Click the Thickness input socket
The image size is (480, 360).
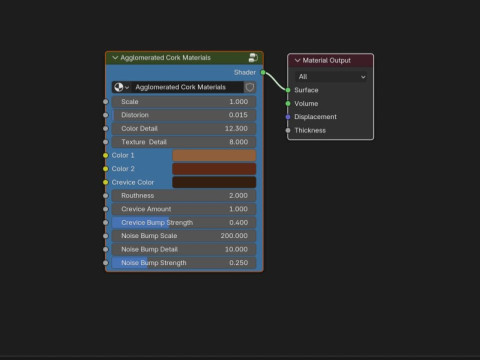pos(288,130)
